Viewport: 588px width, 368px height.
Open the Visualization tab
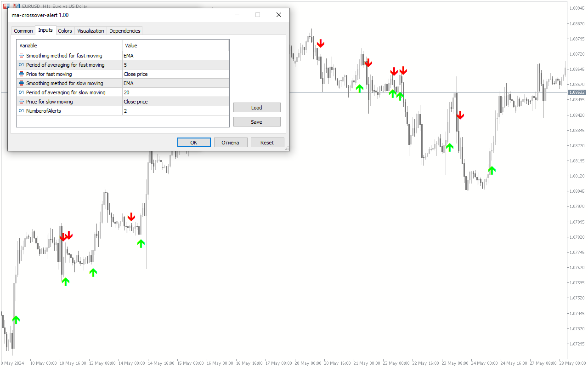pos(90,31)
